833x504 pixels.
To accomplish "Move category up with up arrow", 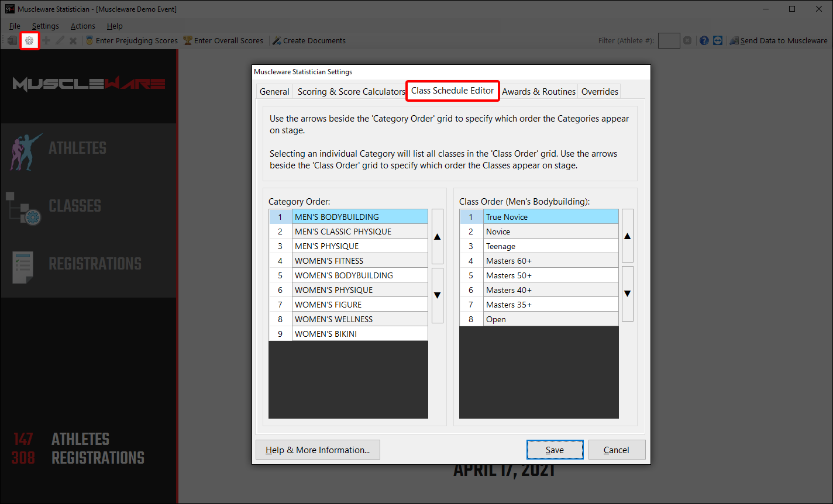I will pyautogui.click(x=437, y=237).
